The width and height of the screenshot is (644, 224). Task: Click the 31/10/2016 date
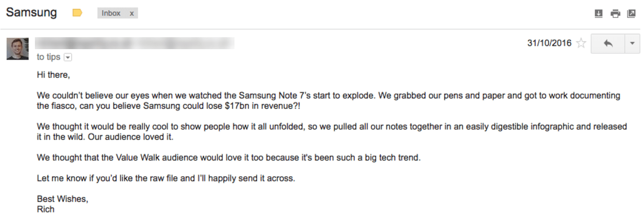[549, 43]
